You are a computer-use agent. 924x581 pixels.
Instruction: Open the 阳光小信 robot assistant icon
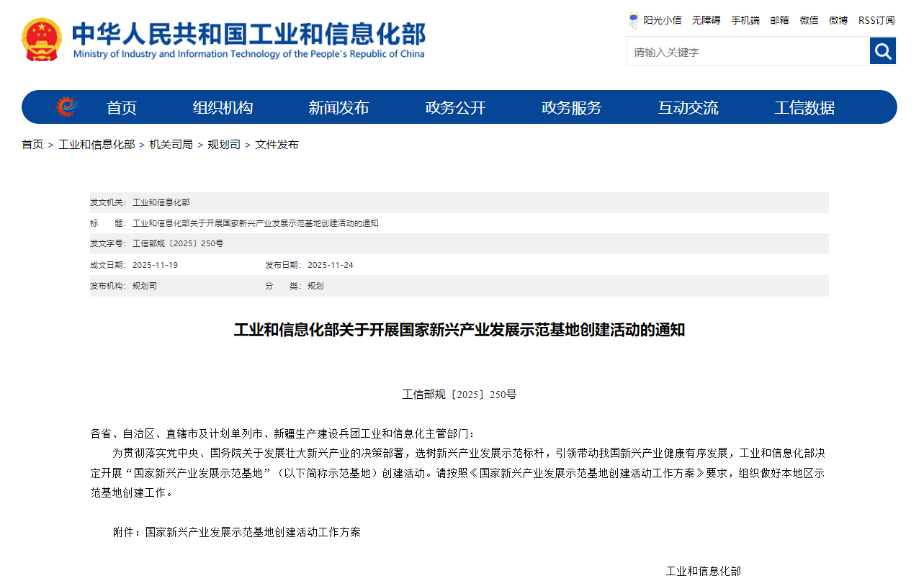[633, 20]
